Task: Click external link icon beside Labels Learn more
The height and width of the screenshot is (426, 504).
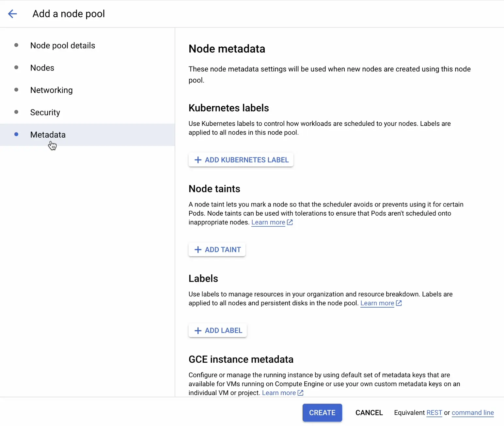Action: [399, 303]
